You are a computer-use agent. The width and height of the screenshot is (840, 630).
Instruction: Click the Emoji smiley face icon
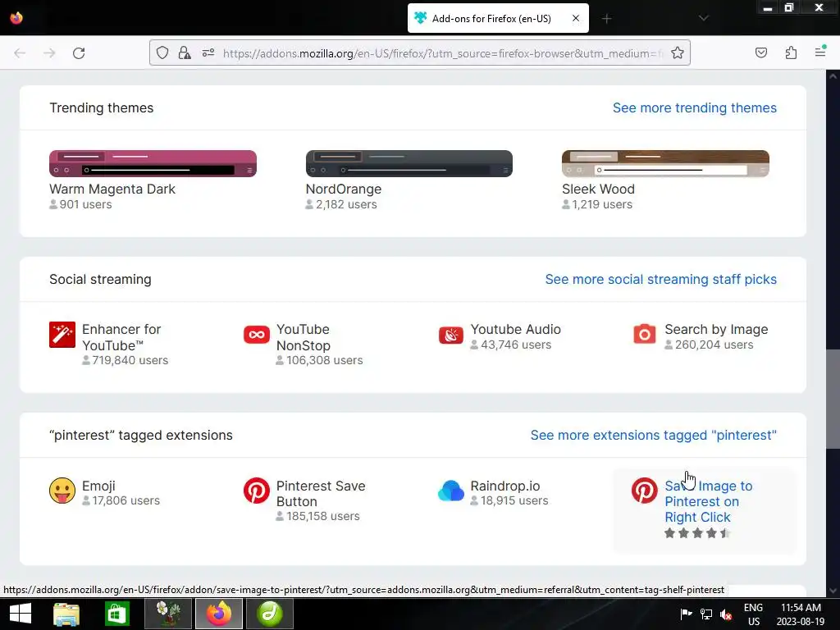pyautogui.click(x=62, y=491)
